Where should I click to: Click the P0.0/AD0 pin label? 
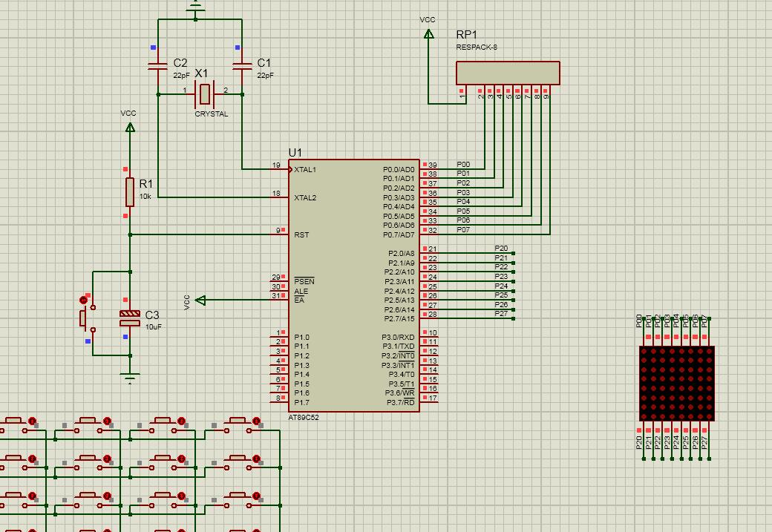pyautogui.click(x=399, y=170)
